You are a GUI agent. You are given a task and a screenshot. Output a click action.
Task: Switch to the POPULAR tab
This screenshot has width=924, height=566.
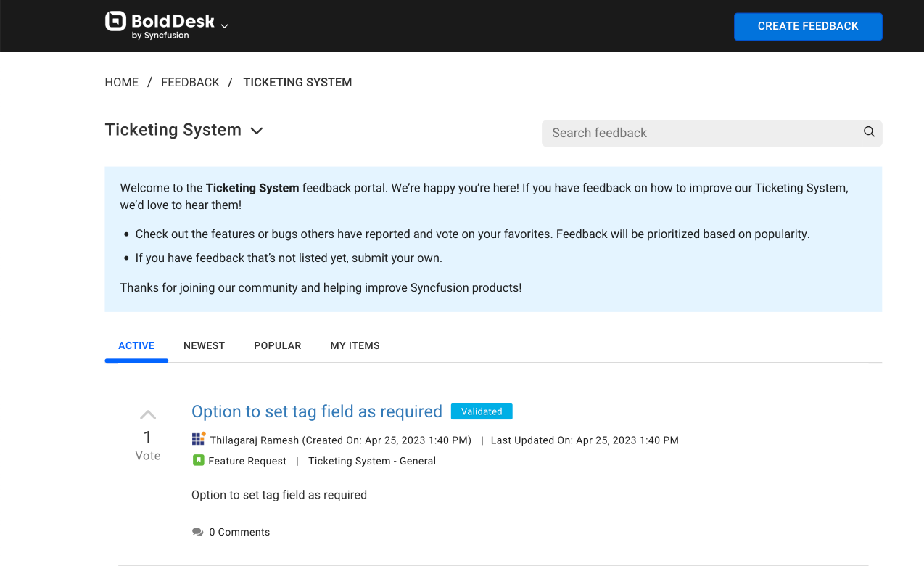coord(278,345)
